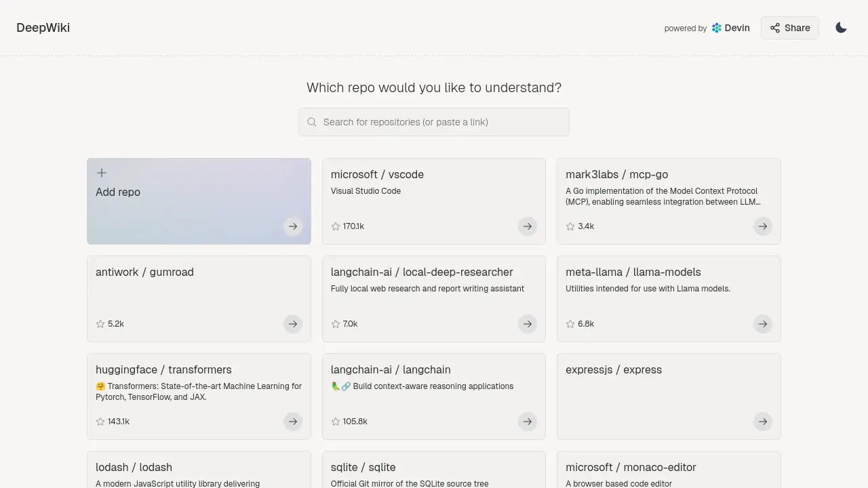Click star icon on llama-models card

point(570,324)
